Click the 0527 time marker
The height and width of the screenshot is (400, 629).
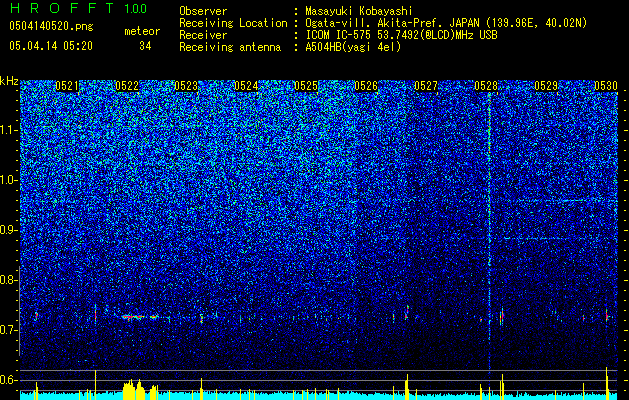[426, 86]
